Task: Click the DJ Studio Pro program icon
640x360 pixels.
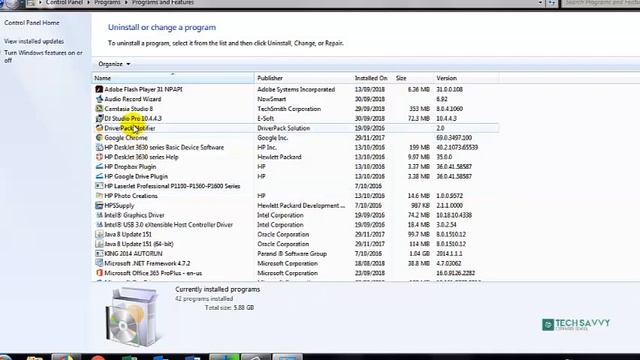Action: click(x=99, y=118)
